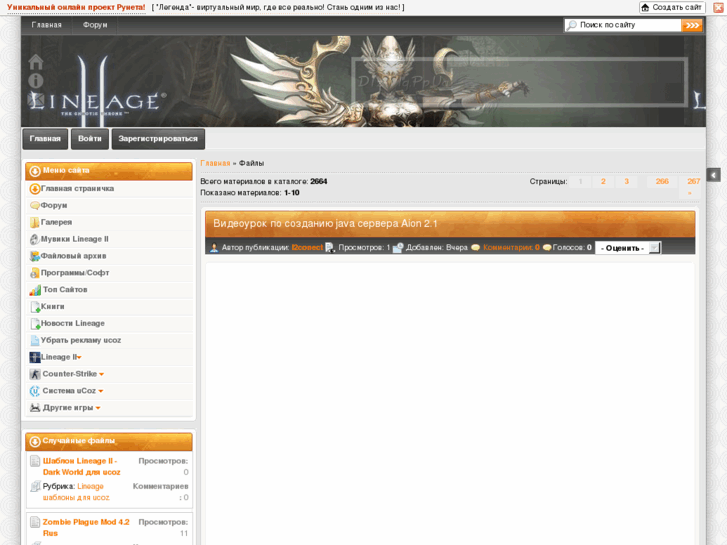
Task: Click the Случайные файлы header arrow icon
Action: coord(35,442)
